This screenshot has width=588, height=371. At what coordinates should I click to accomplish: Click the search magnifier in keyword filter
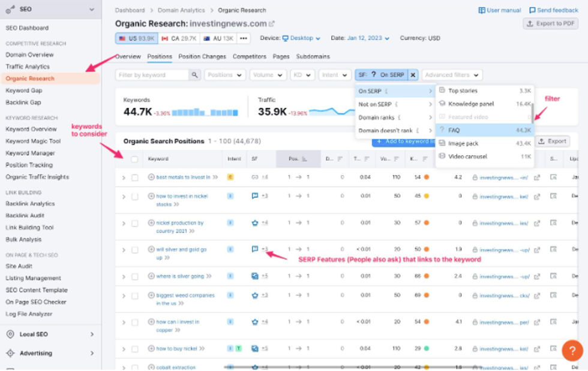click(194, 75)
